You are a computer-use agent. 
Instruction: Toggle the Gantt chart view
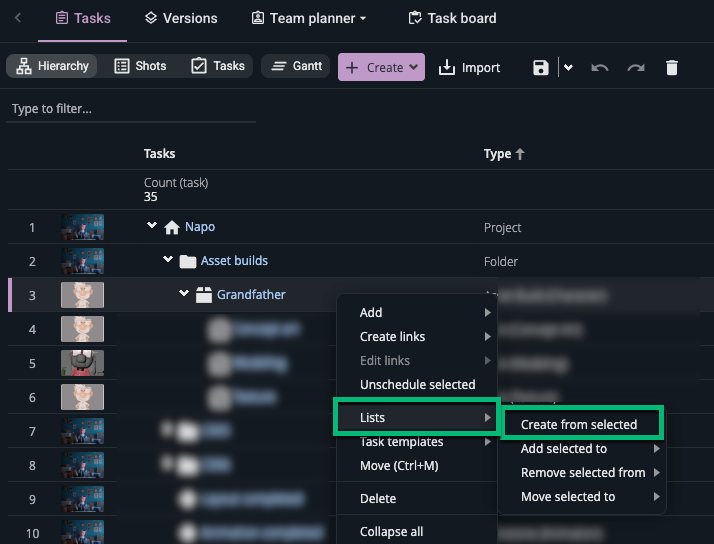point(296,66)
